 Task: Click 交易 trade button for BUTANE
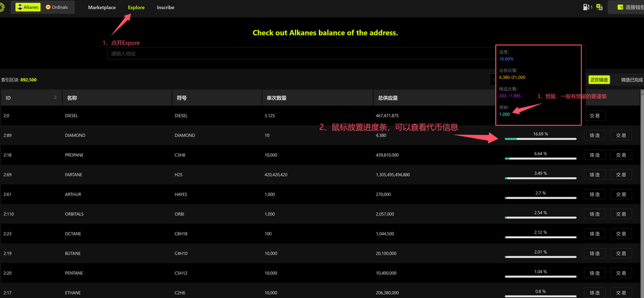[x=621, y=253]
